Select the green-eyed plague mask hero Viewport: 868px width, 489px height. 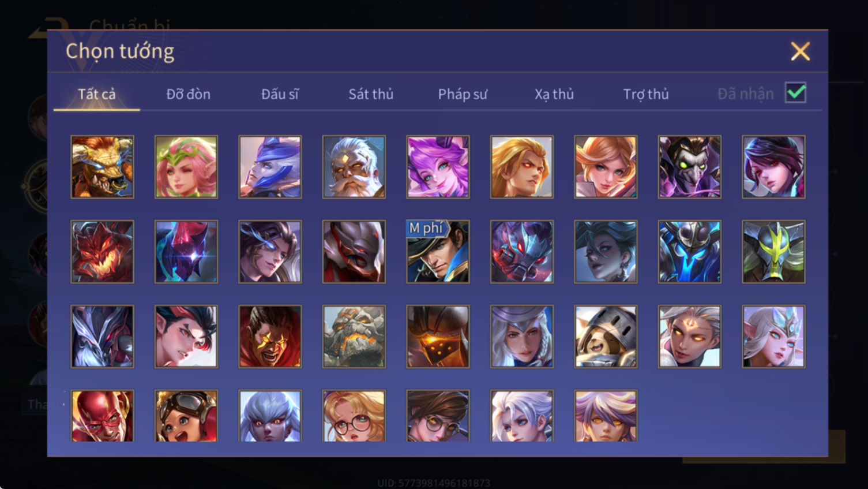coord(690,167)
